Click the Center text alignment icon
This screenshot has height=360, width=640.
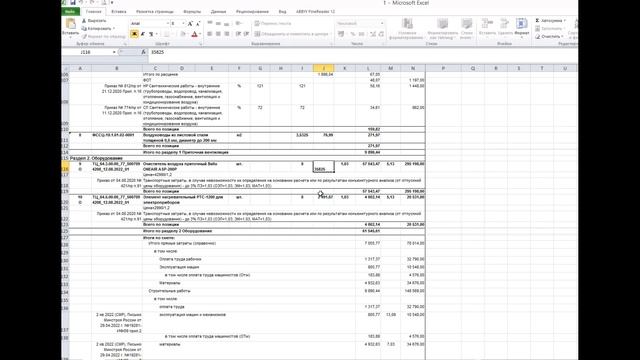tap(218, 34)
